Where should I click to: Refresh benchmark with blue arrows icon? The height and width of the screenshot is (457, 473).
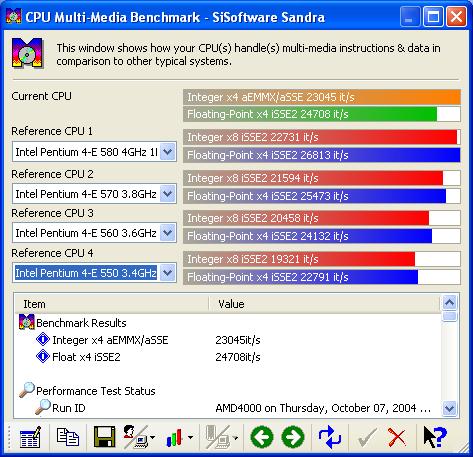coord(330,437)
